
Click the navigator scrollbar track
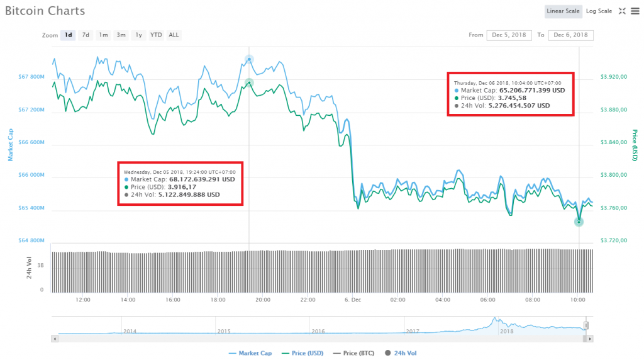[x=320, y=339]
